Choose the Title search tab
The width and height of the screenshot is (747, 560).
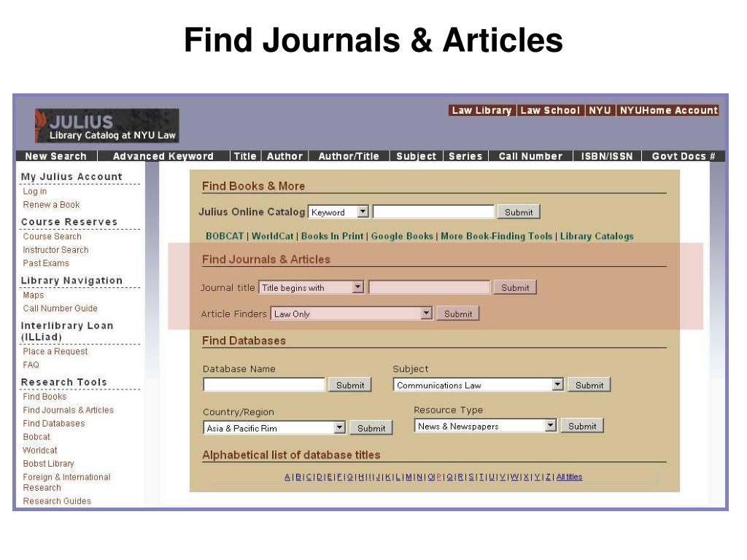(x=245, y=156)
